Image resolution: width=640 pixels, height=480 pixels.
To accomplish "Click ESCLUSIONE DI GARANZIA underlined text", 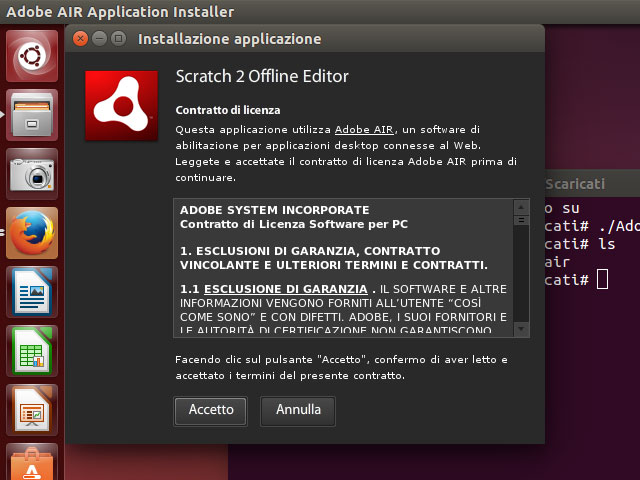I will coord(286,289).
